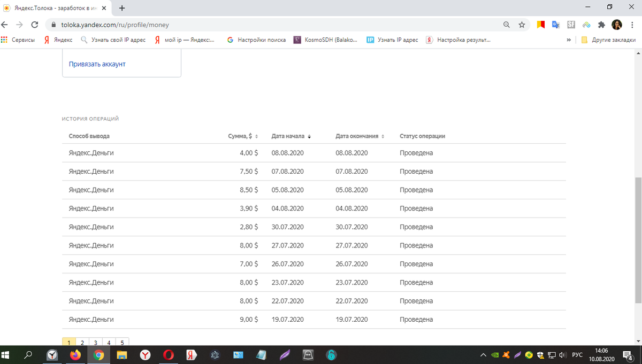Open the red-yellow bookmark extension
Viewport: 642px width, 364px height.
(x=541, y=25)
